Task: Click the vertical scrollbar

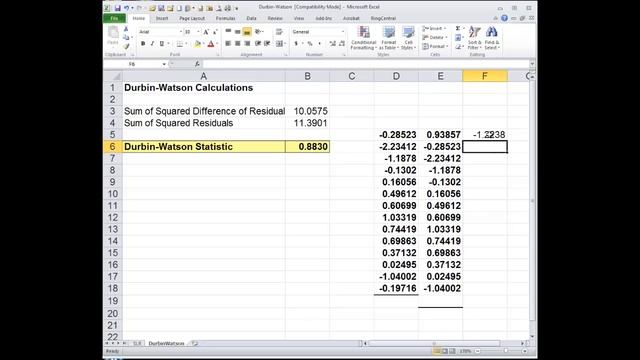Action: 532,200
